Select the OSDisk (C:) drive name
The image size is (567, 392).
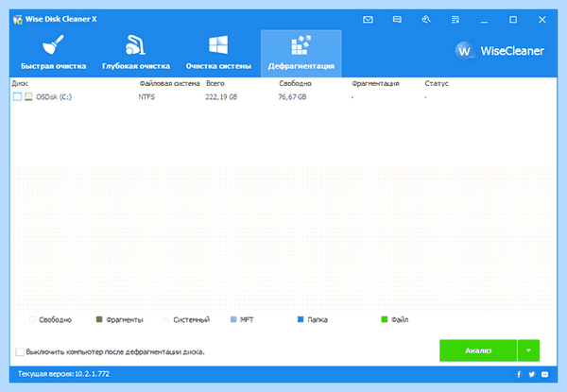pos(54,97)
